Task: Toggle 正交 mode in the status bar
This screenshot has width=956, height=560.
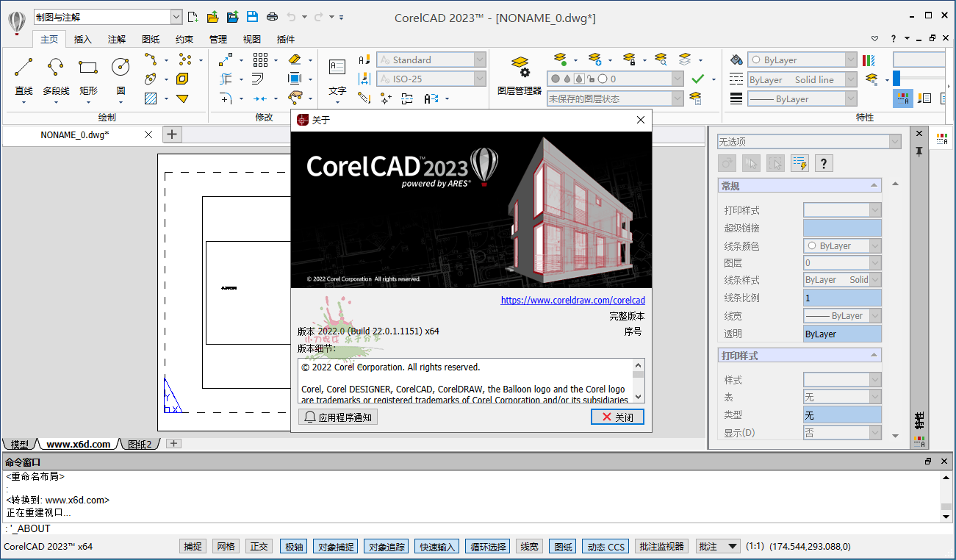Action: (x=259, y=546)
